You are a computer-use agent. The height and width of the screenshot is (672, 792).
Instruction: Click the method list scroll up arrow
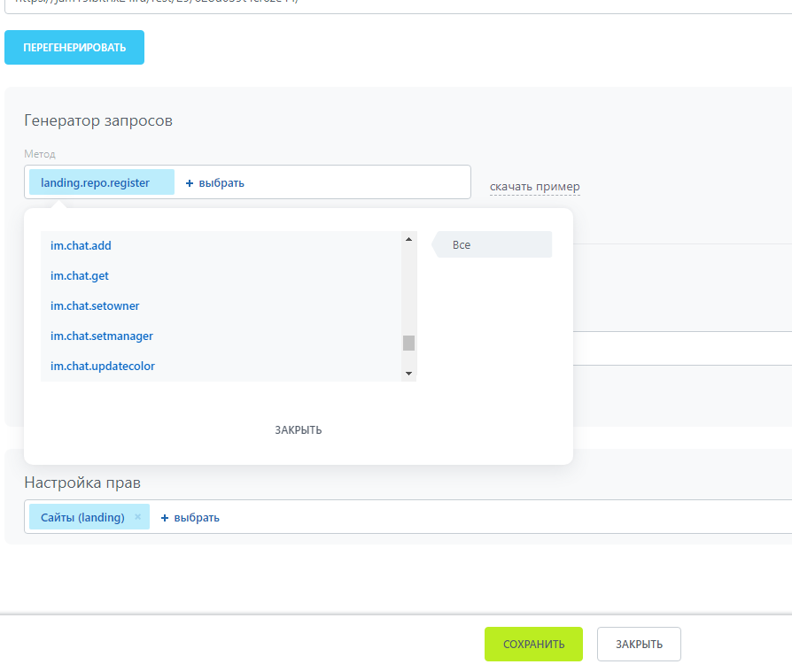[408, 239]
